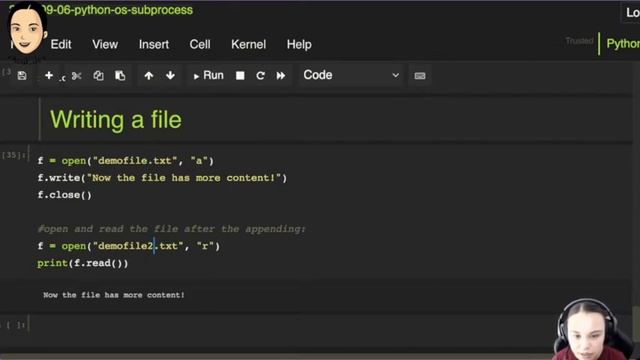The width and height of the screenshot is (640, 360).
Task: Move selected cell up arrow
Action: click(x=149, y=76)
